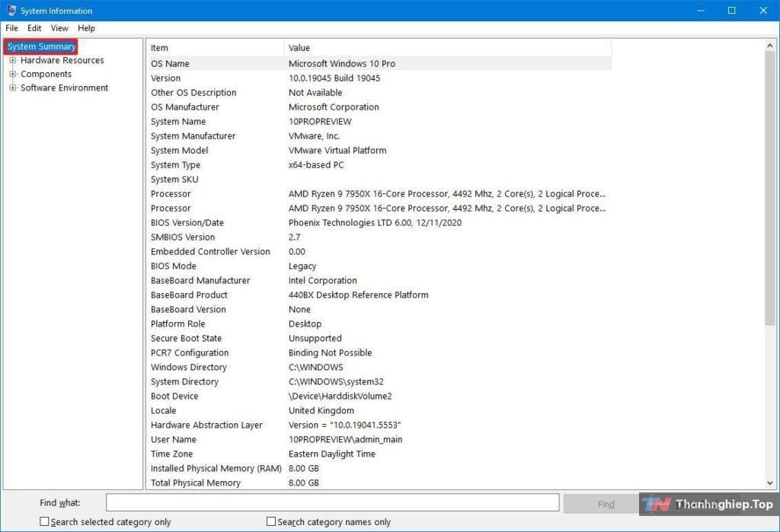The image size is (780, 532).
Task: Expand the Hardware Resources node
Action: (x=12, y=60)
